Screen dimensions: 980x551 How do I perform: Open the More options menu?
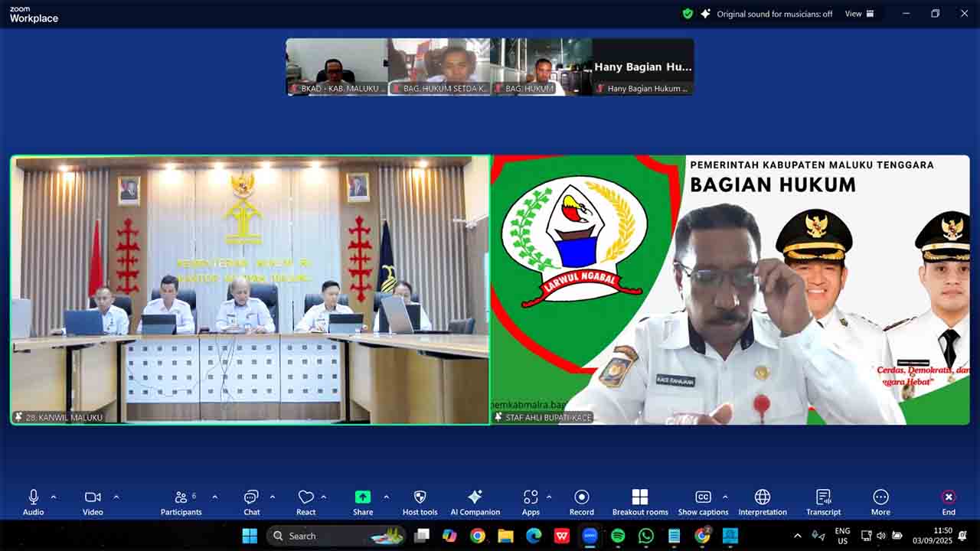click(880, 501)
